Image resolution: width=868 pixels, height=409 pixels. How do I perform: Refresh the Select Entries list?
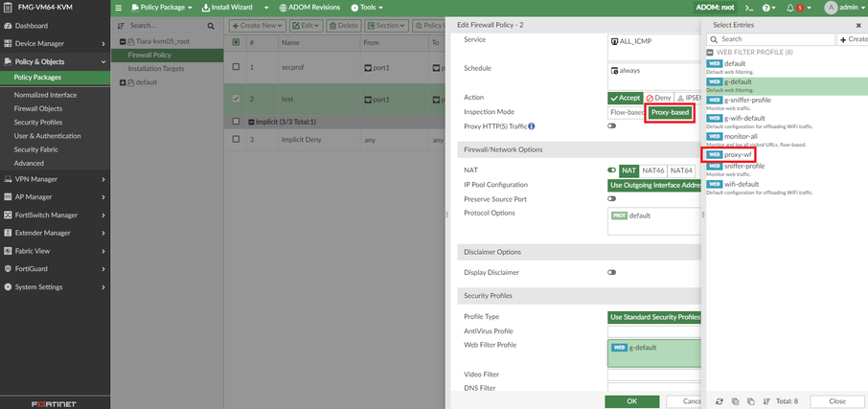click(x=720, y=401)
